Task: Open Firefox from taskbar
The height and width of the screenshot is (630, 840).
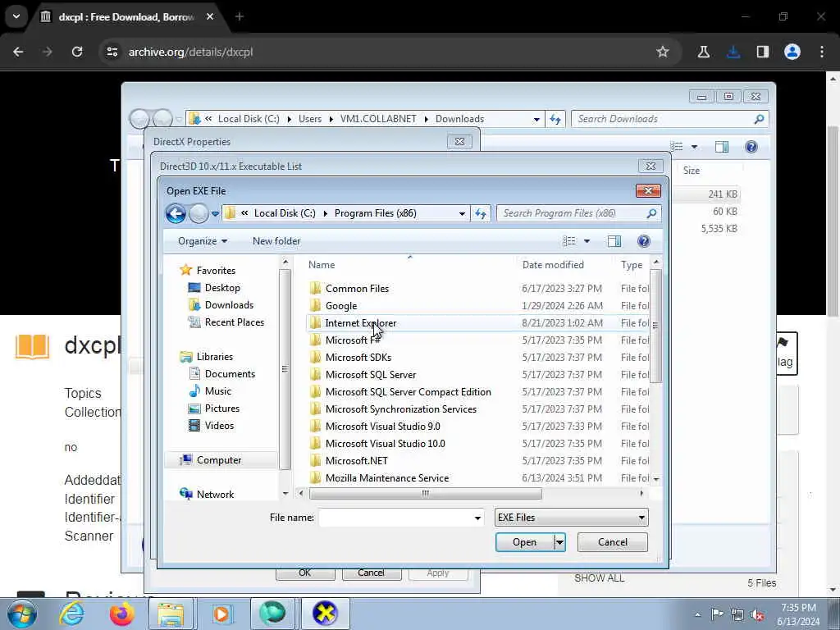Action: pyautogui.click(x=121, y=614)
